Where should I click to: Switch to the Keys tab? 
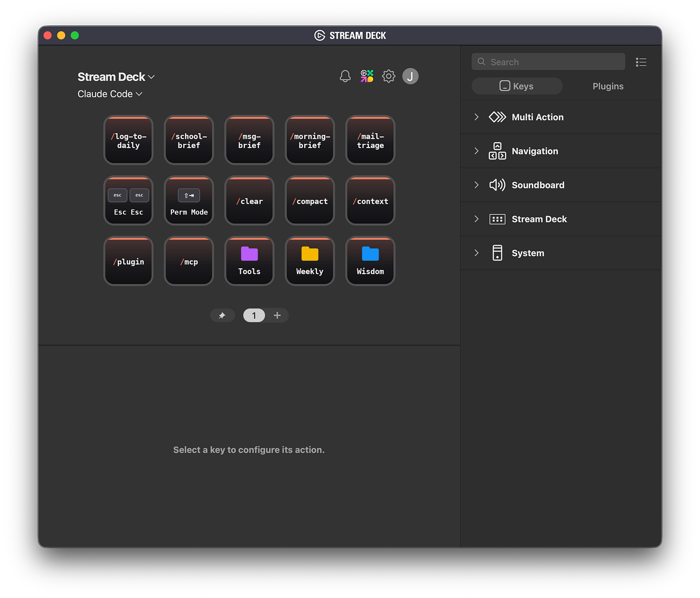(x=517, y=86)
